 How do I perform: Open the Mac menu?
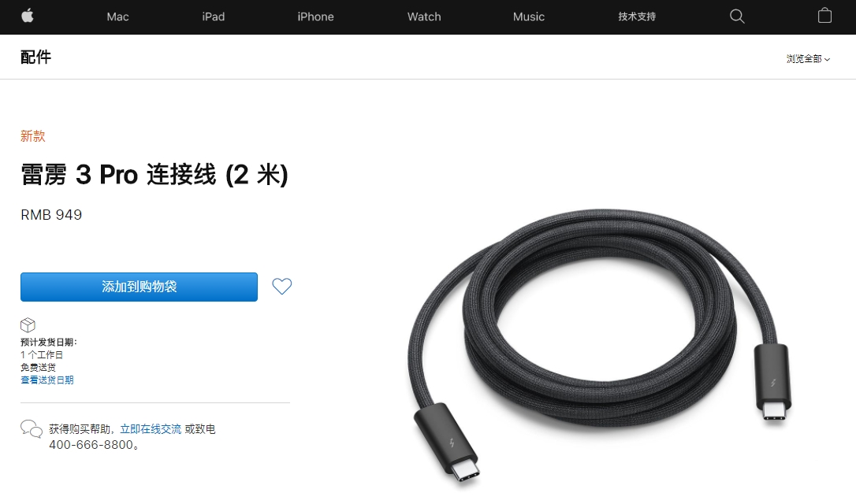click(x=118, y=17)
